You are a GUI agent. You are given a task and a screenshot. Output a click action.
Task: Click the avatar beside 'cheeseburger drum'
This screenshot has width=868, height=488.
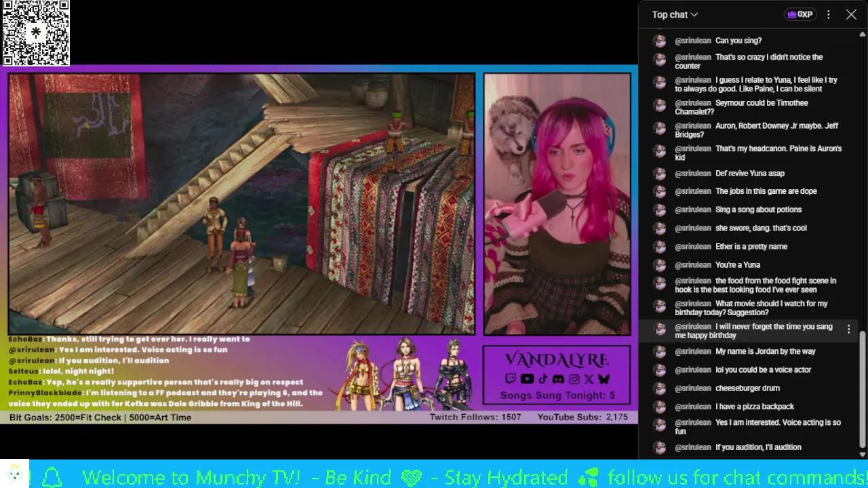click(659, 388)
